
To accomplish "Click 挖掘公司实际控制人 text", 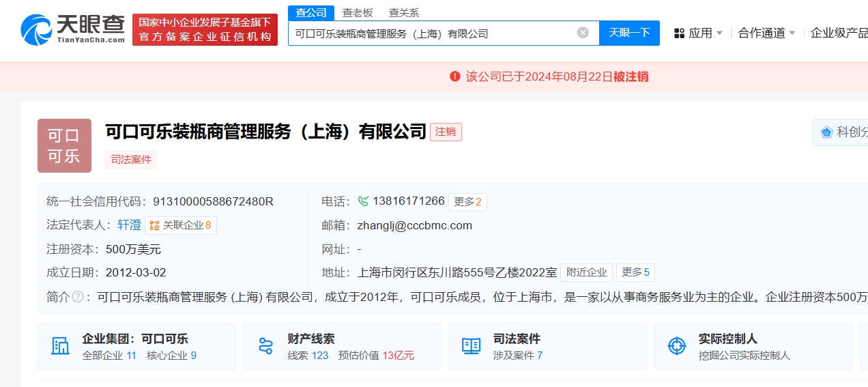I will pyautogui.click(x=744, y=355).
